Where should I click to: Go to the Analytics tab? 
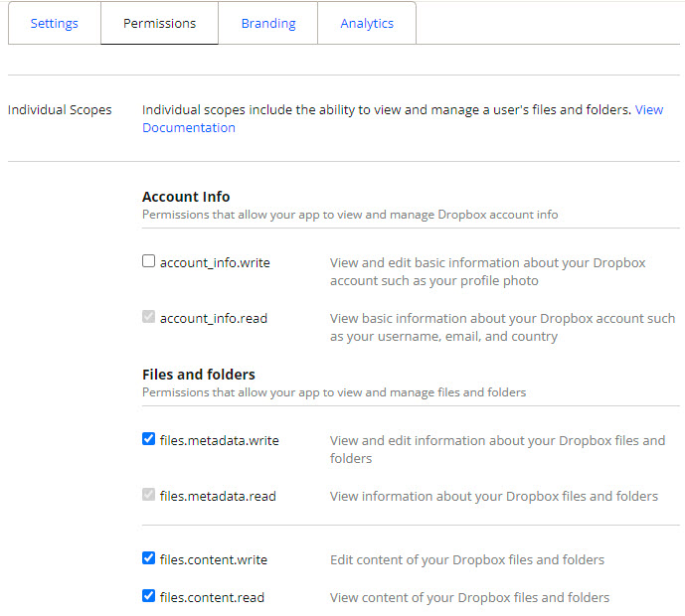pos(367,23)
